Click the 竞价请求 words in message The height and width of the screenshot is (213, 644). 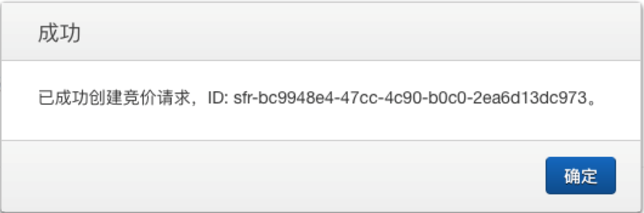tap(156, 98)
